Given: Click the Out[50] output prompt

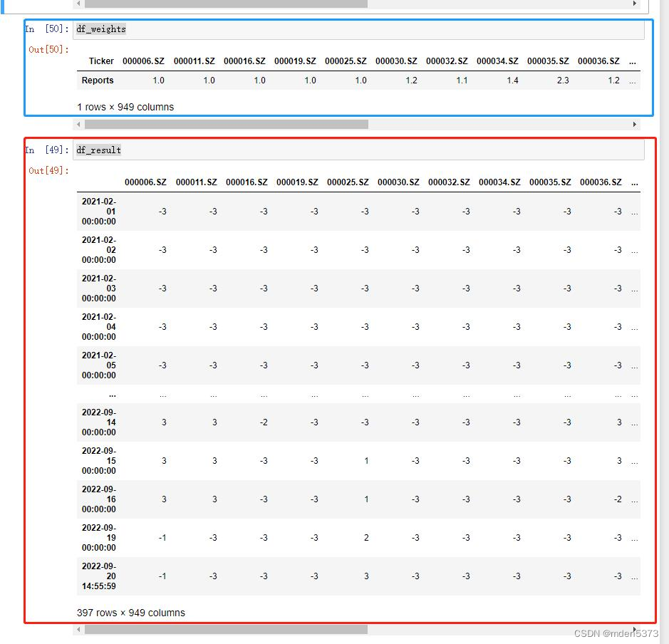Looking at the screenshot, I should point(48,49).
